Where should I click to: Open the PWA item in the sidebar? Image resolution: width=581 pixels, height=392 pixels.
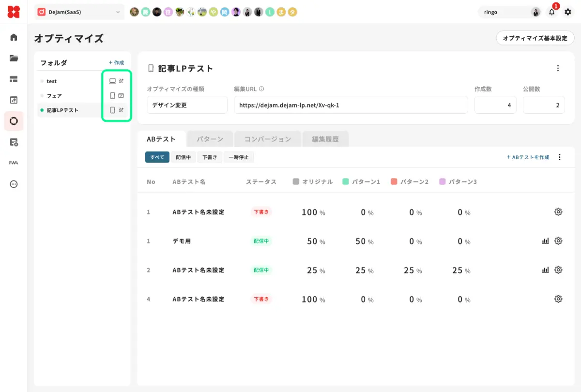click(x=14, y=163)
